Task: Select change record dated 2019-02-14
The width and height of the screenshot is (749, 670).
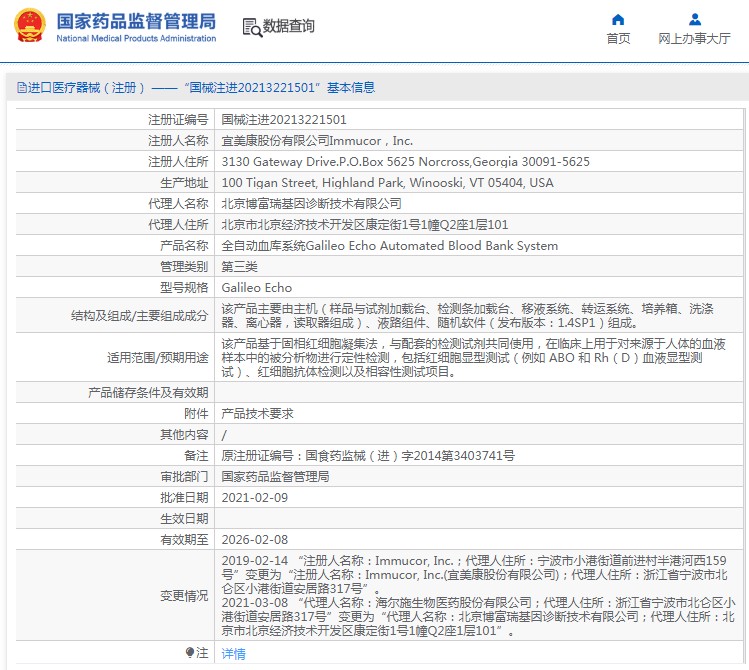Action: 474,574
